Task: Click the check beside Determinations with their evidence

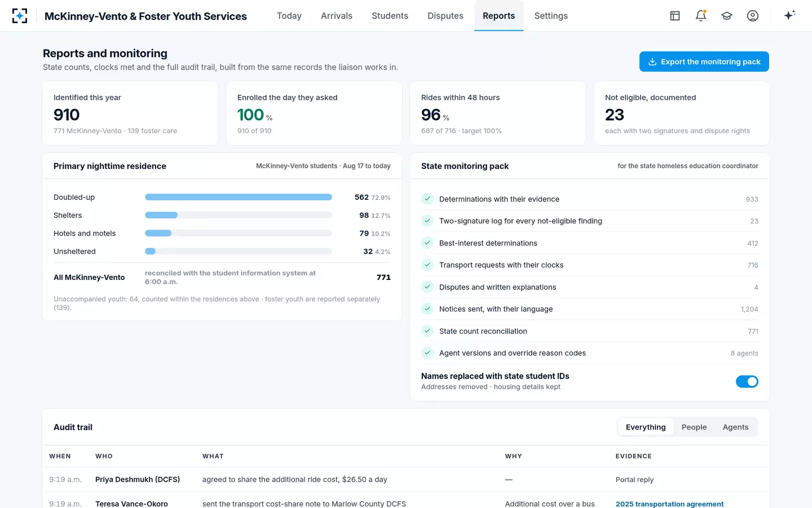Action: click(x=427, y=199)
